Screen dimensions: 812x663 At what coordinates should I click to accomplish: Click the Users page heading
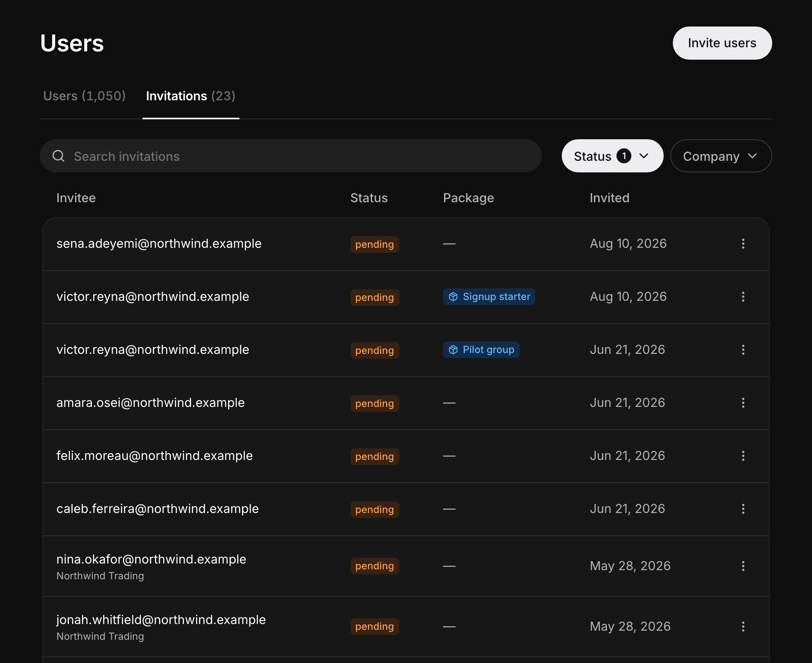pos(72,43)
